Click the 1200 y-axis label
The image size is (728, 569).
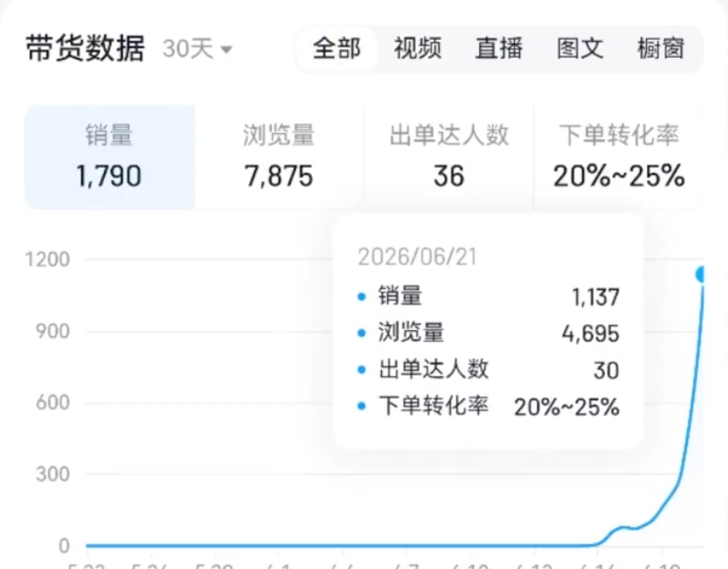(47, 259)
